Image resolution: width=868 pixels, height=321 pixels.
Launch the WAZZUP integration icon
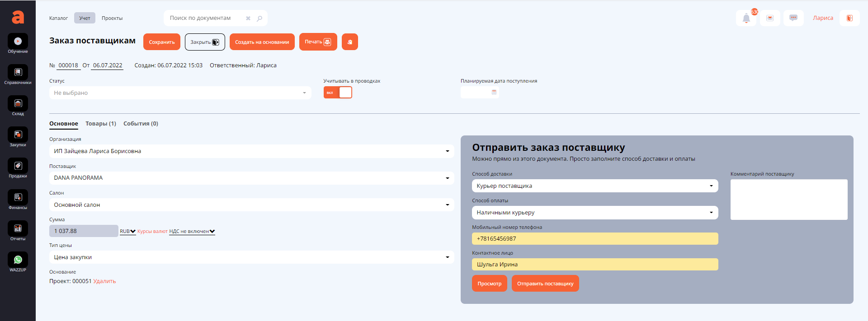click(x=18, y=260)
